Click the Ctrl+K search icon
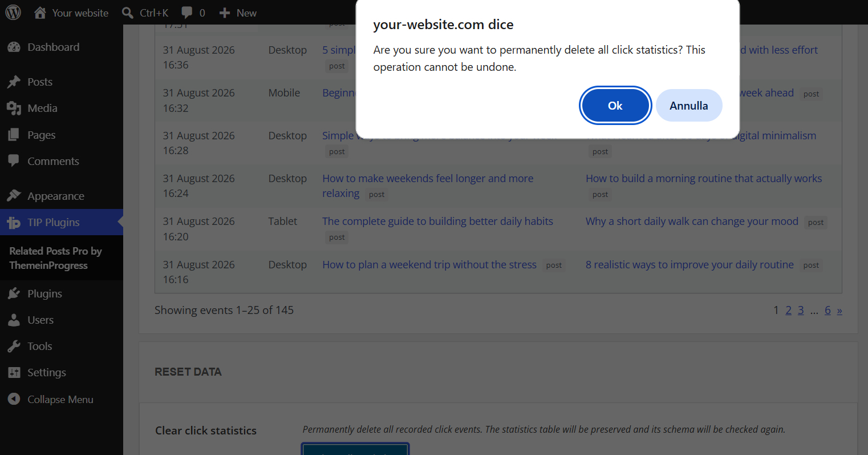 [128, 13]
